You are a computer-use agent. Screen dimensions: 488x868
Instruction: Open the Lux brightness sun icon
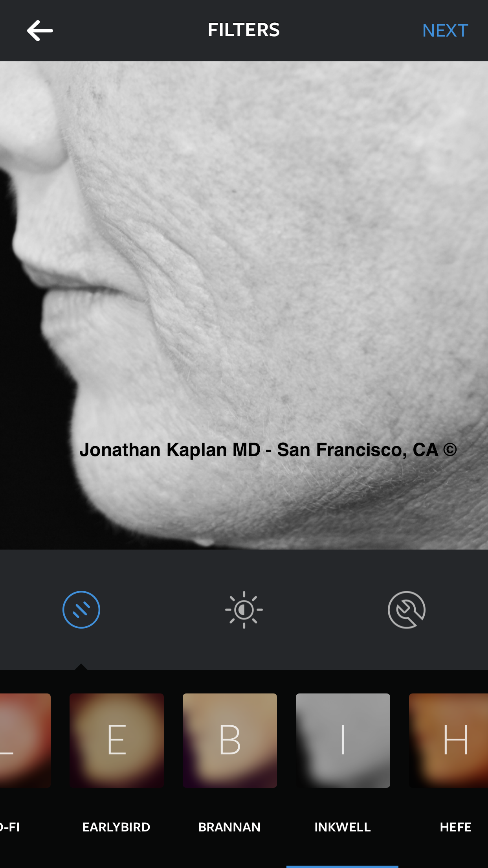coord(244,610)
